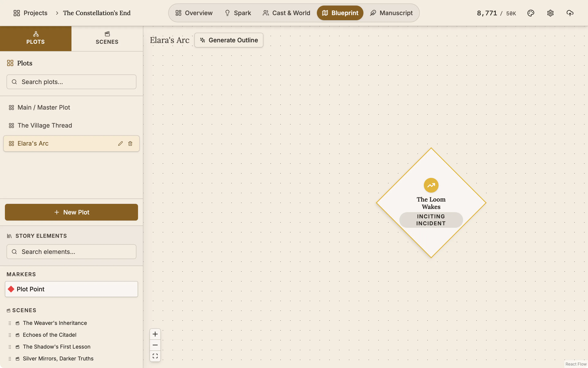588x368 pixels.
Task: Create a New Plot
Action: tap(71, 212)
